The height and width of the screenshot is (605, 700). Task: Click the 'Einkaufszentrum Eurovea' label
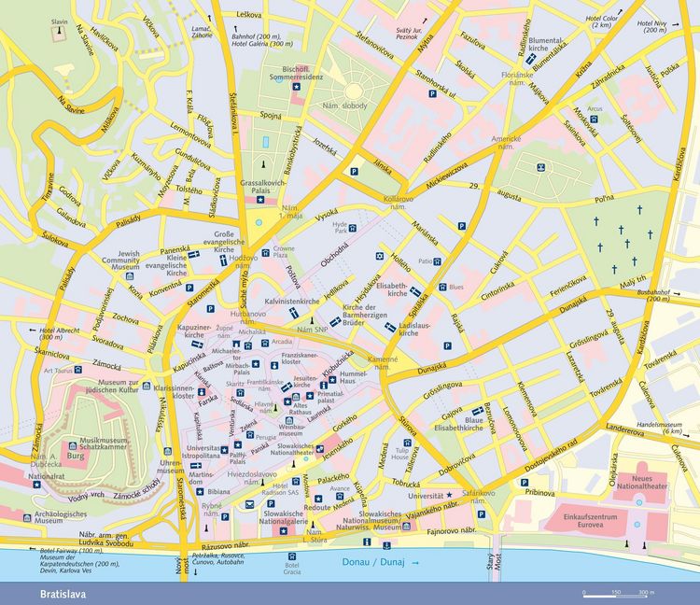point(590,521)
